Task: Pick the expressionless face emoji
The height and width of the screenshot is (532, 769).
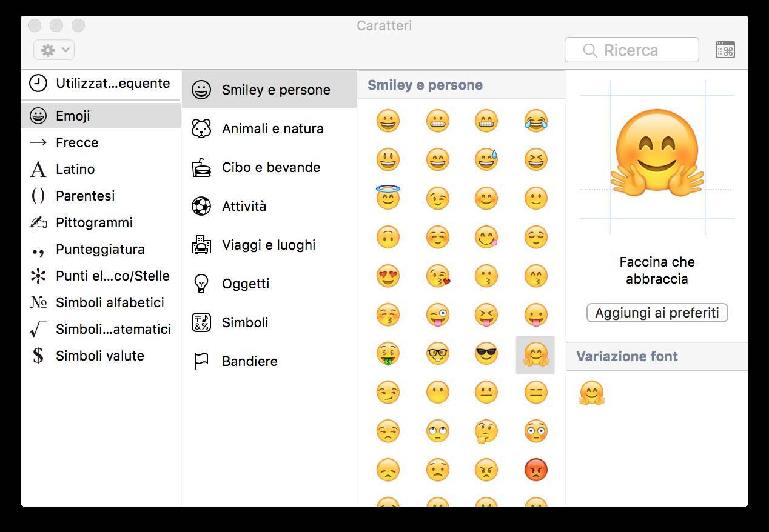Action: (x=536, y=392)
